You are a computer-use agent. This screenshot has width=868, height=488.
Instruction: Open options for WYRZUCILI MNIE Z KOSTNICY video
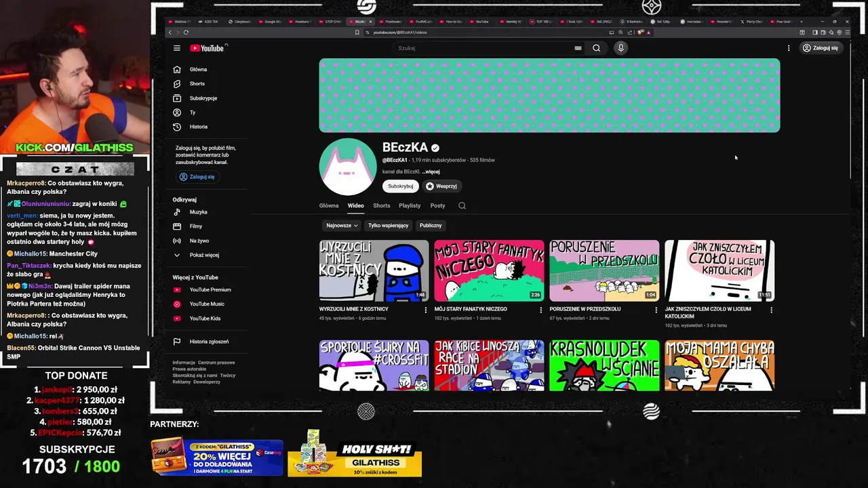(426, 310)
